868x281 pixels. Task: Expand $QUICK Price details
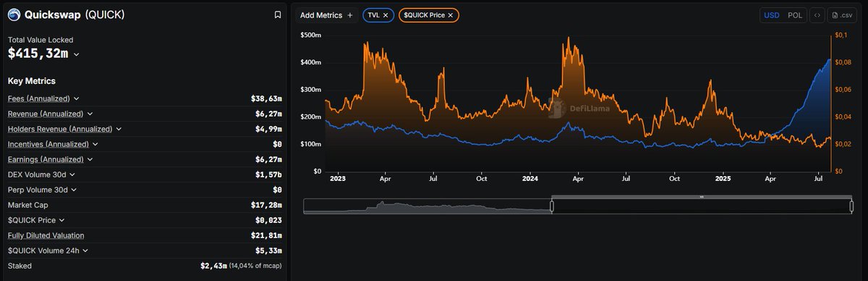(x=61, y=220)
